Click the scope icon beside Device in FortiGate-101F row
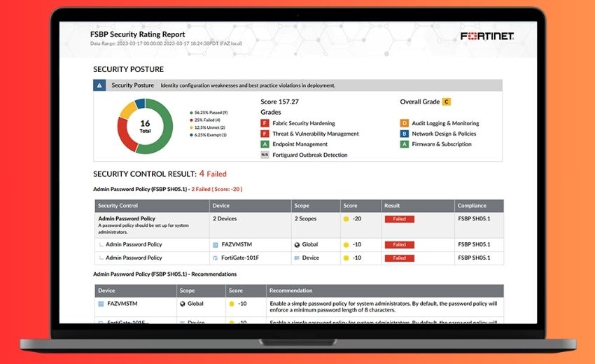The height and width of the screenshot is (364, 595). coord(297,258)
